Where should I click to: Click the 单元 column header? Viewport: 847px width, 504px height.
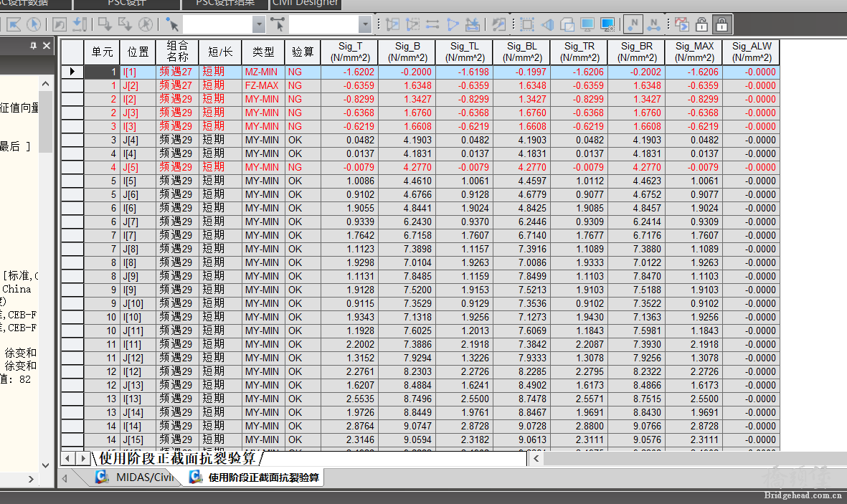[102, 52]
